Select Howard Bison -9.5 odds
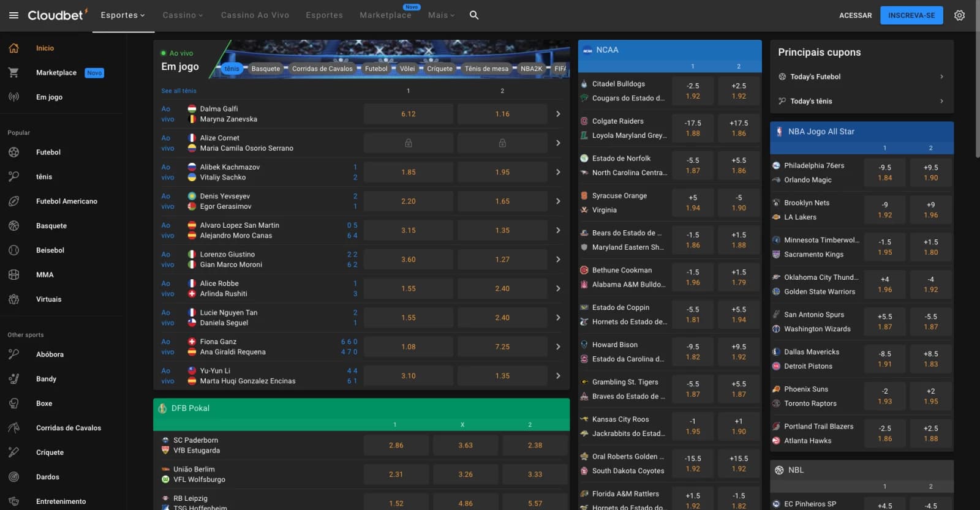This screenshot has width=980, height=510. 693,351
